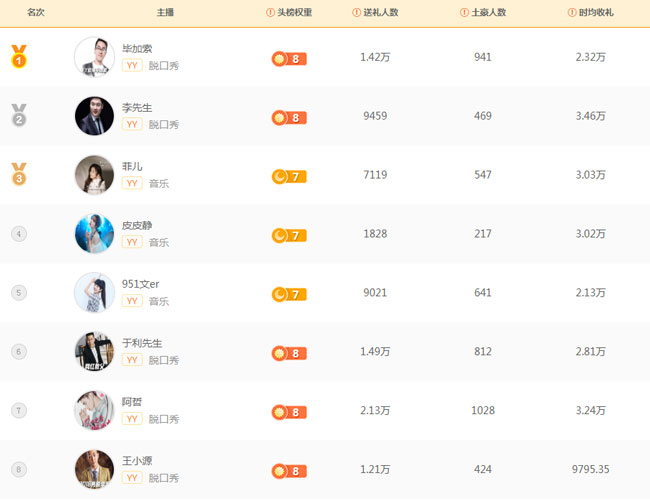Viewport: 650px width, 500px height.
Task: Click the YY tag under 李先生
Action: tap(132, 124)
